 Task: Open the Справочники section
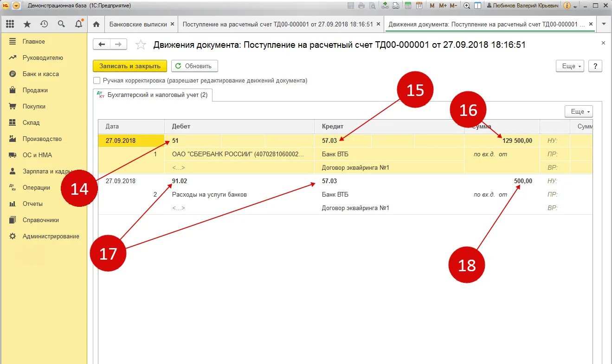tap(40, 220)
